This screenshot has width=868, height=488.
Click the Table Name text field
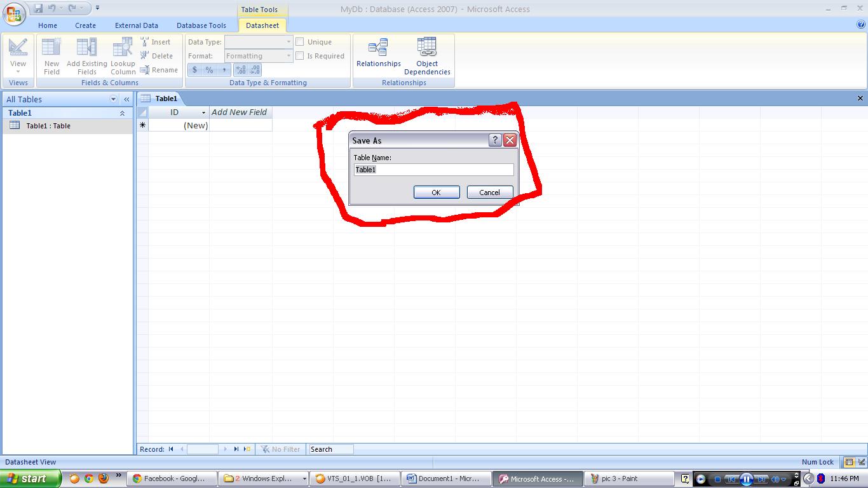pos(433,170)
